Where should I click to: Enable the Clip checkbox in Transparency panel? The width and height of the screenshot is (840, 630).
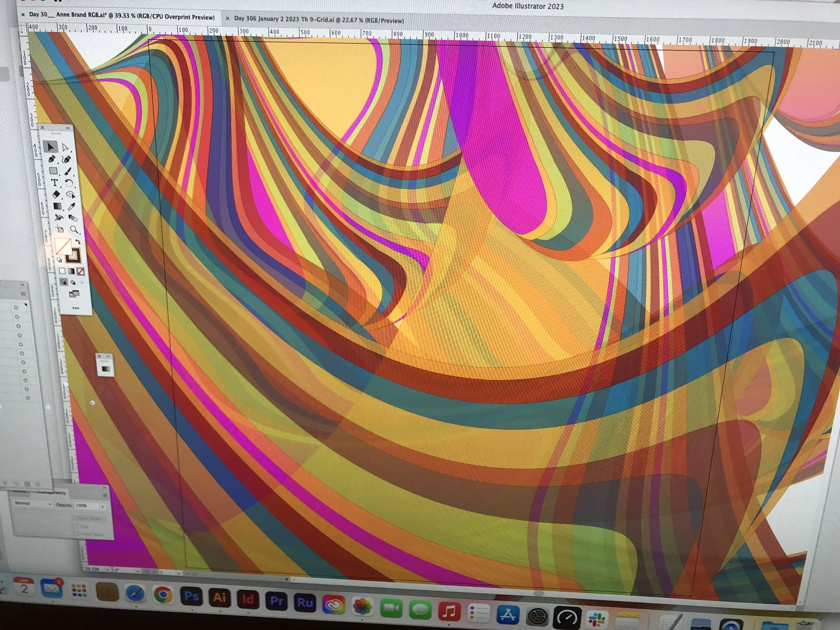tap(76, 526)
